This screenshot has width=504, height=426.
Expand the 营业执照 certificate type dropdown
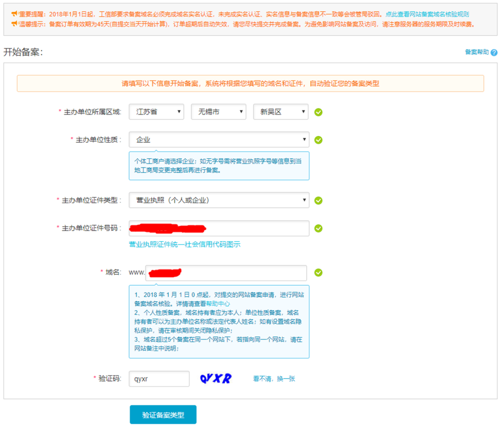[219, 200]
